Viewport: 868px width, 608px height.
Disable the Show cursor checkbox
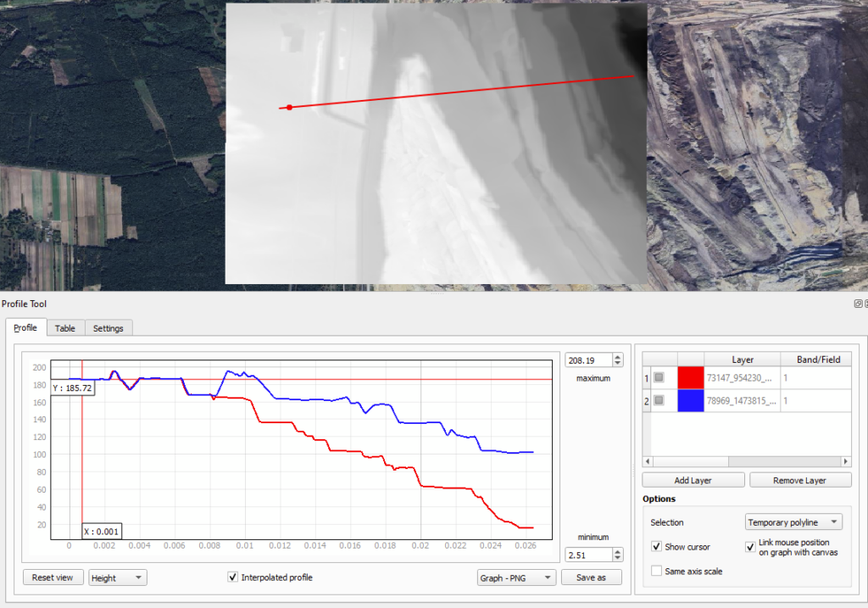pyautogui.click(x=656, y=547)
